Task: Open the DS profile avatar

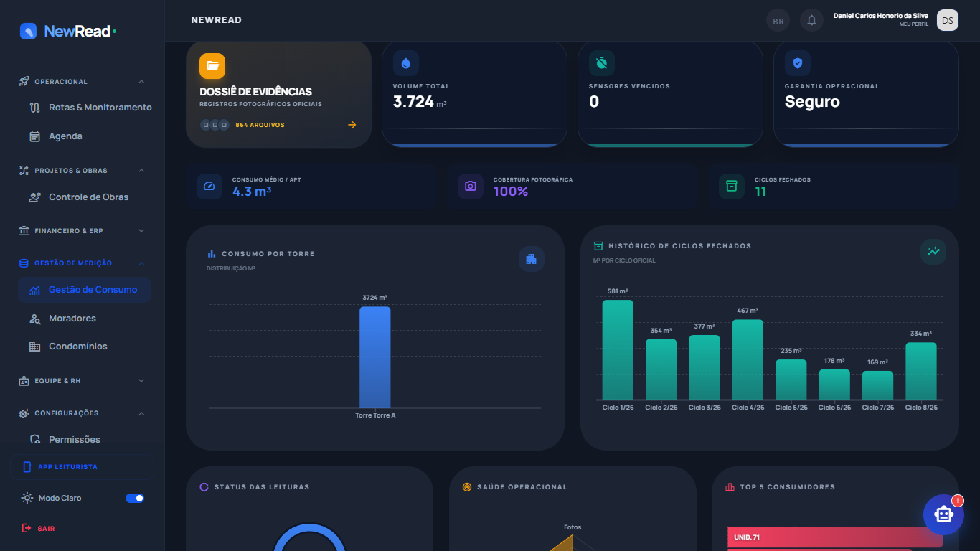Action: click(x=948, y=20)
